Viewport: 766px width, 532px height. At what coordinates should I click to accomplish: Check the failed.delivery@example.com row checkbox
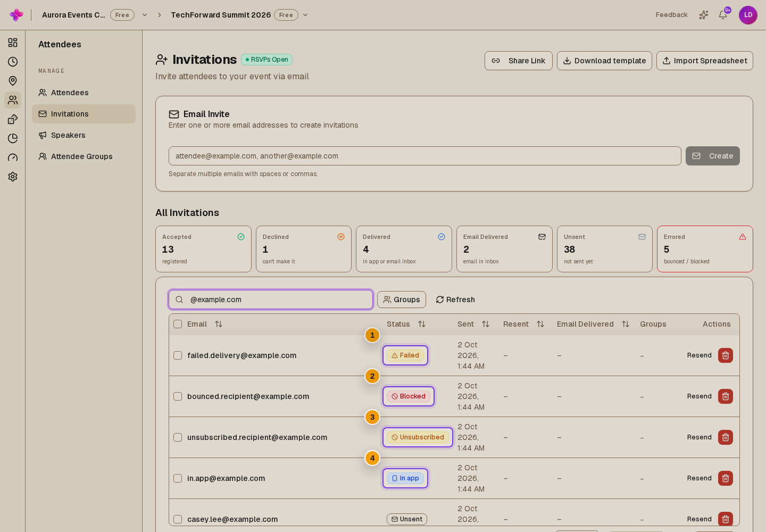pos(178,355)
